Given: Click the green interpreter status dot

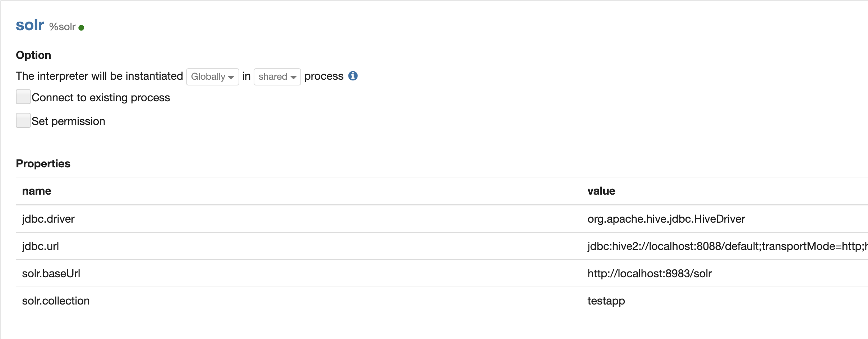Looking at the screenshot, I should click(81, 28).
